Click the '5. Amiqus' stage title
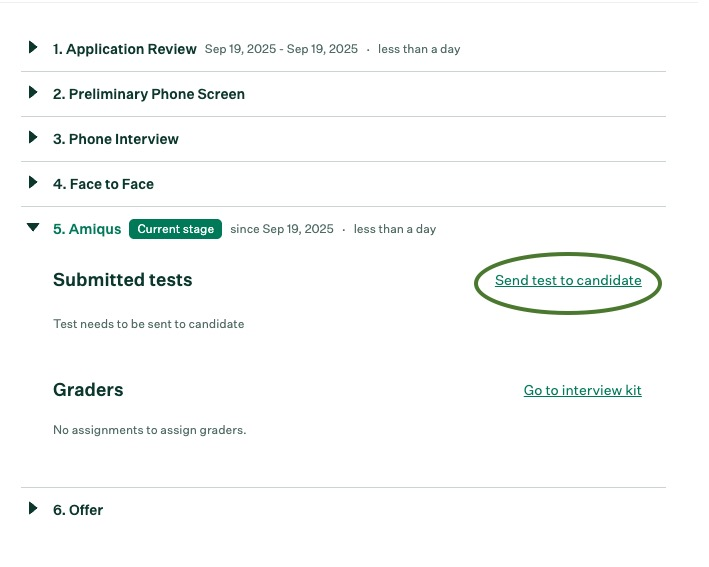709x567 pixels. pos(86,229)
